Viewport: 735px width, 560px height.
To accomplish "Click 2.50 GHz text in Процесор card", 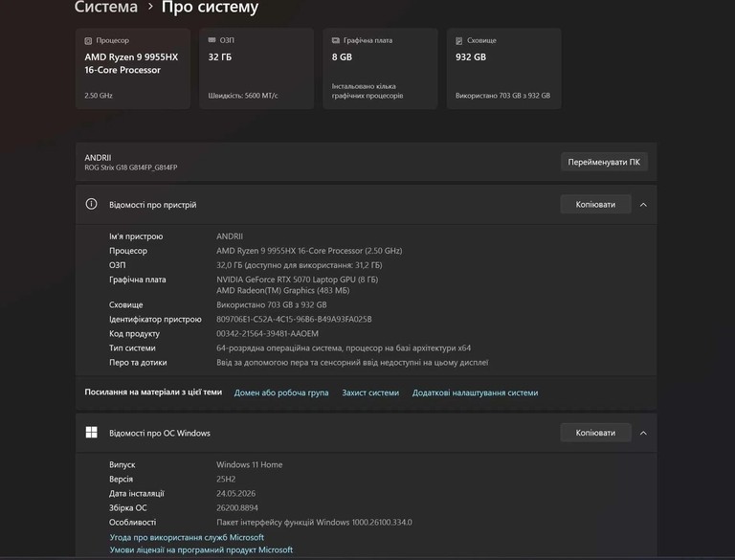I will tap(99, 96).
